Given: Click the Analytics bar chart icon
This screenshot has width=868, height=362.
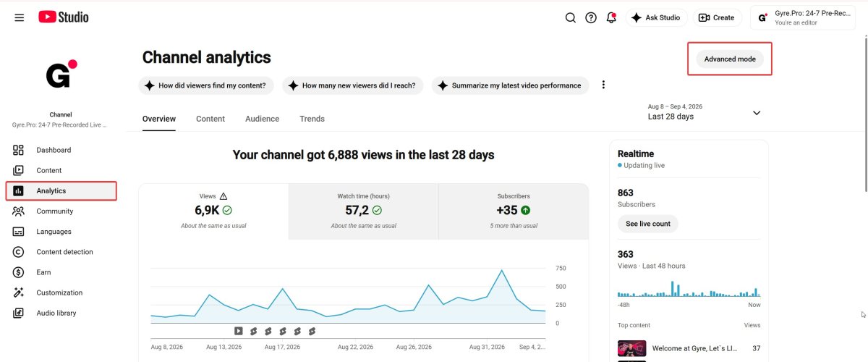Looking at the screenshot, I should pyautogui.click(x=19, y=191).
